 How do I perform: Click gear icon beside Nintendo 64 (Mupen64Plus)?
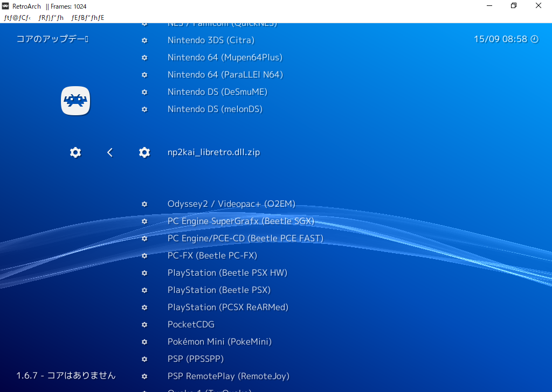(144, 58)
